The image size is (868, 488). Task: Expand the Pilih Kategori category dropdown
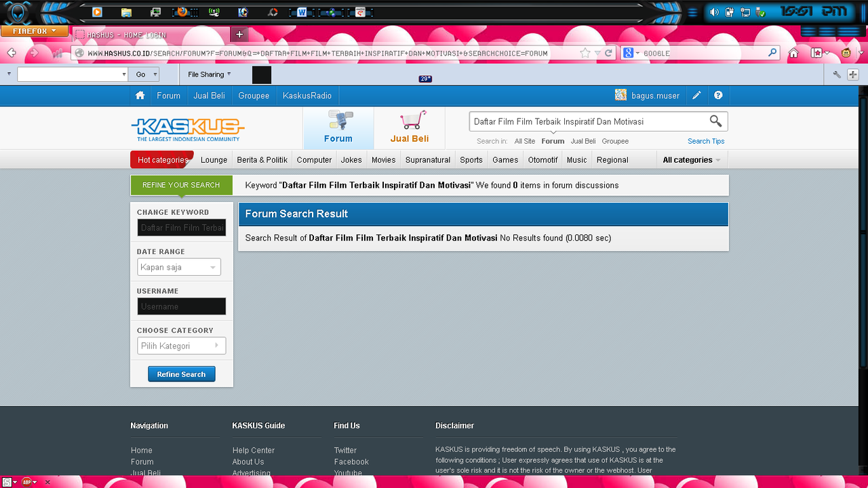pyautogui.click(x=181, y=346)
